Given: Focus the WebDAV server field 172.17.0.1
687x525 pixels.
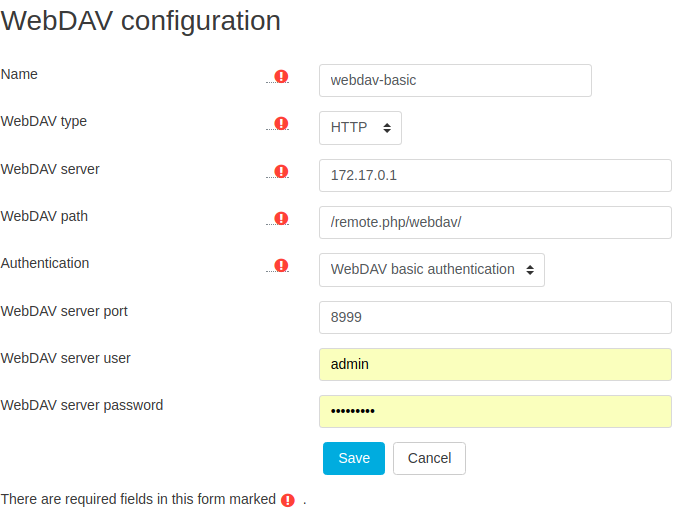Looking at the screenshot, I should click(495, 176).
